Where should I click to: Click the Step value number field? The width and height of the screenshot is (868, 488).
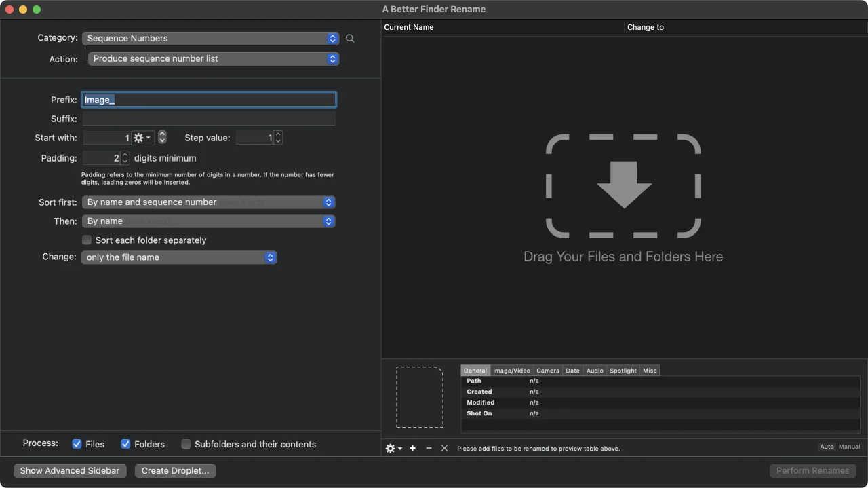(254, 138)
